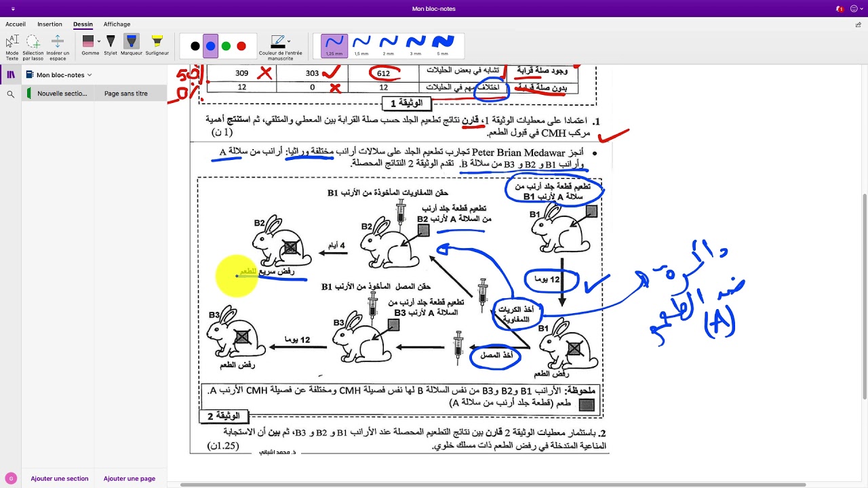
Task: Toggle the notebooks navigation pane icon
Action: point(11,75)
